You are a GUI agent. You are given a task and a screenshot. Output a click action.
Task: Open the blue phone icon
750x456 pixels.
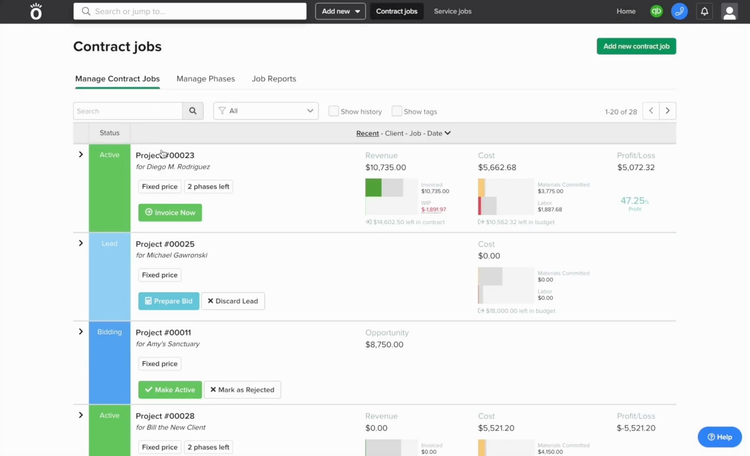pyautogui.click(x=679, y=11)
